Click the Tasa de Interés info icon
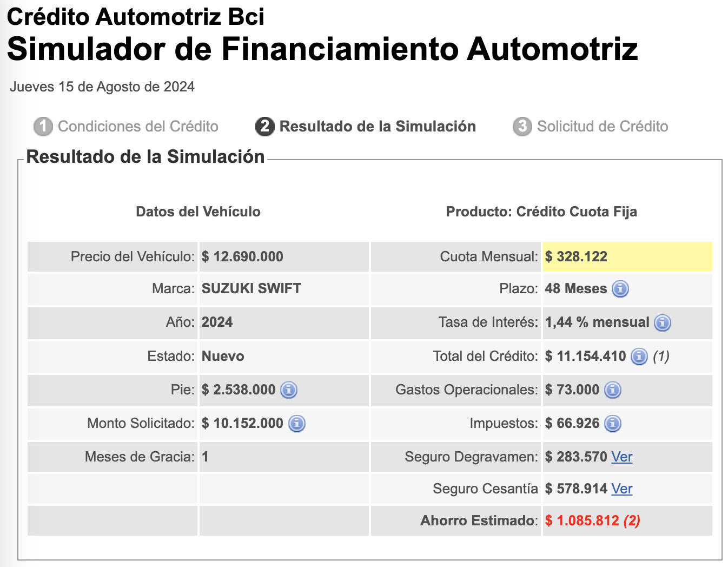This screenshot has height=567, width=728. 661,322
